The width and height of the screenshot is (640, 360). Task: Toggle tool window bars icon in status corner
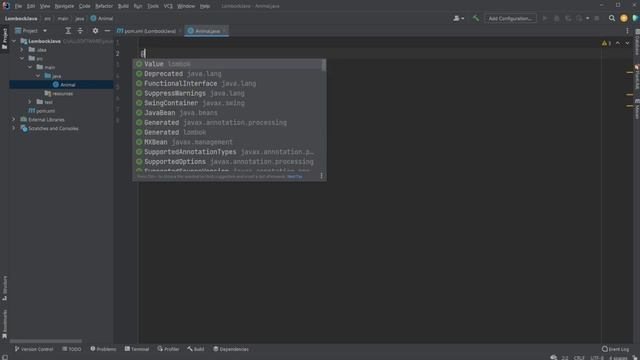point(4,357)
